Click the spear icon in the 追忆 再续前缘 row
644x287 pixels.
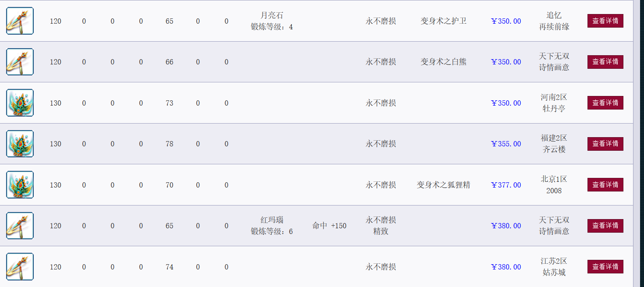coord(20,21)
